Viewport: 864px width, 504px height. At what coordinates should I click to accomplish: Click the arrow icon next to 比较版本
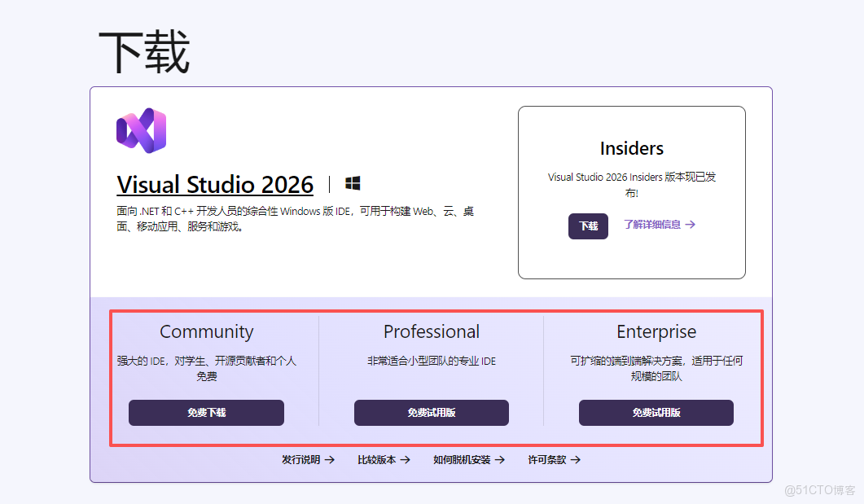404,459
